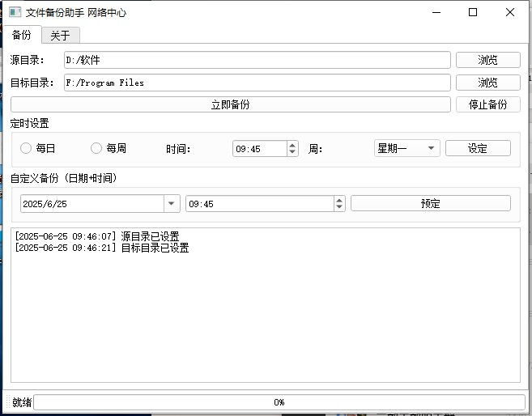Switch to the 备份 tab

click(22, 35)
